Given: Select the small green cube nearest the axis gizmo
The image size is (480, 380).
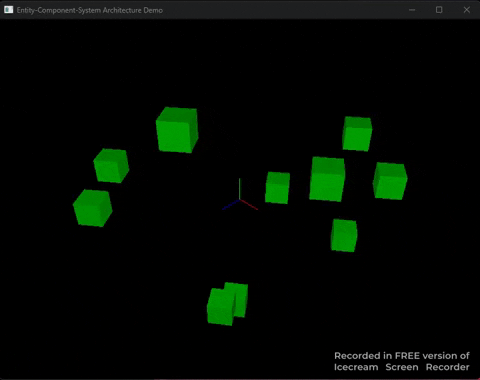Looking at the screenshot, I should point(277,188).
